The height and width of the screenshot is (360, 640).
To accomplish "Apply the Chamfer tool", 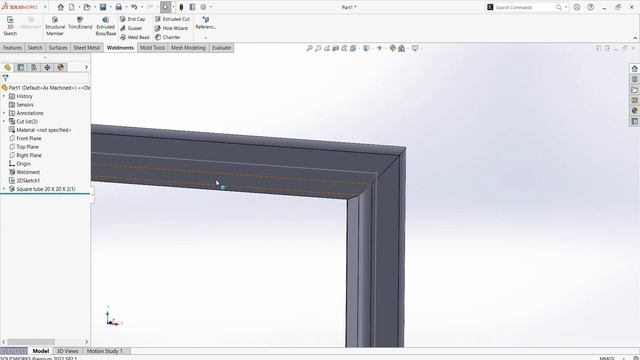I will coord(167,37).
